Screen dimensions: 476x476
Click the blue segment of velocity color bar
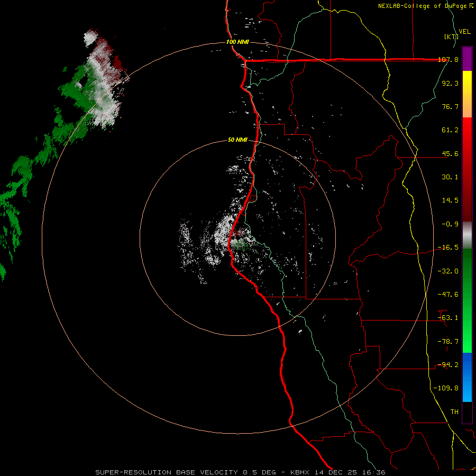467,377
